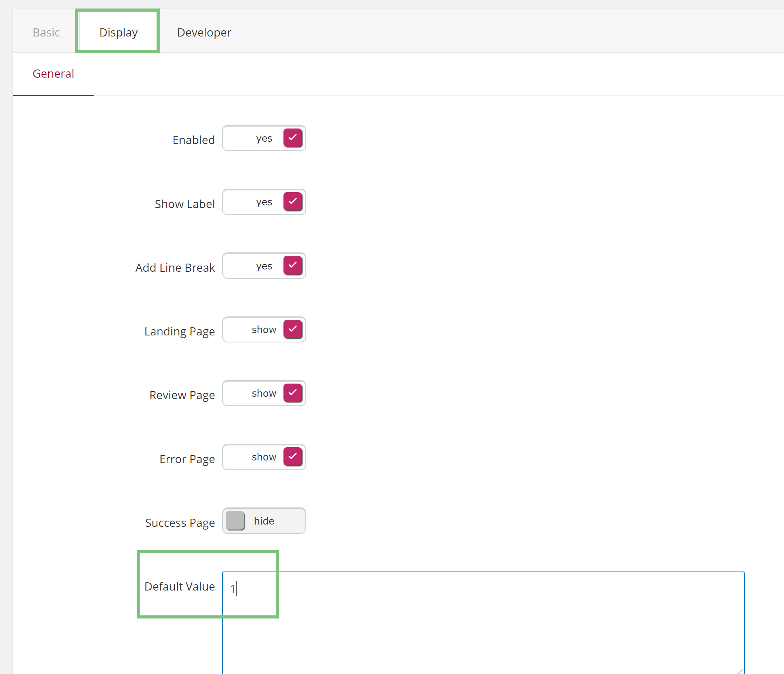Viewport: 784px width, 674px height.
Task: Click the Default Value label
Action: click(179, 586)
